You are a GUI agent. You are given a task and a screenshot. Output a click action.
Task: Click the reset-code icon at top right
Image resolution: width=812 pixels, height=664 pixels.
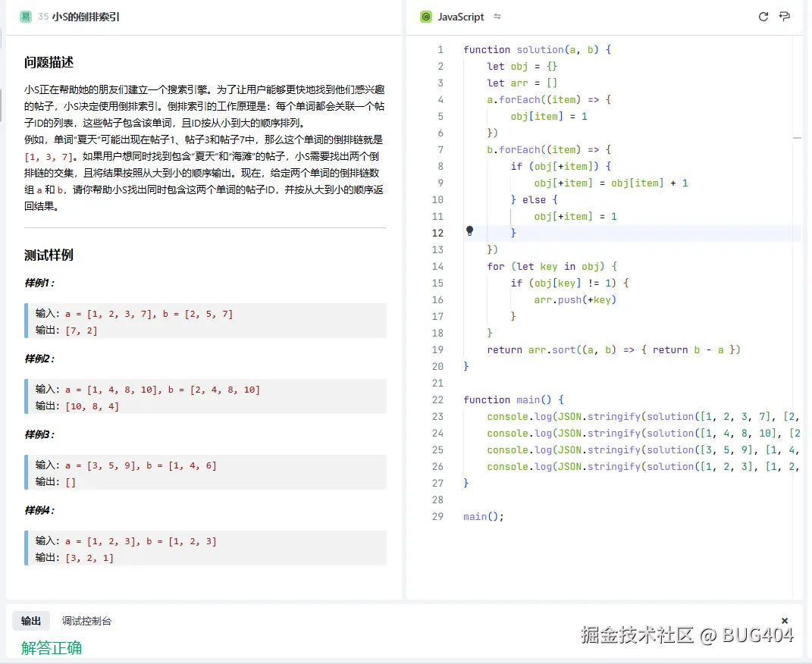coord(785,16)
